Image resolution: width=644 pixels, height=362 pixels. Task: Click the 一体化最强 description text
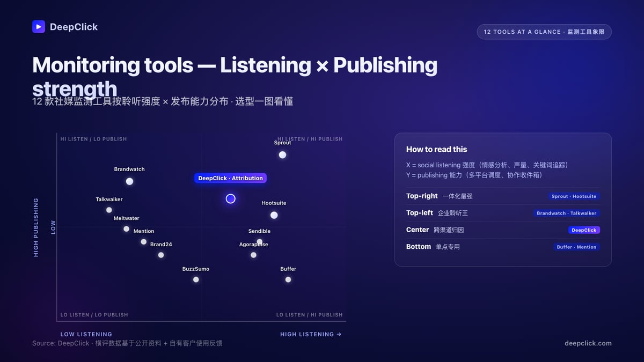458,196
